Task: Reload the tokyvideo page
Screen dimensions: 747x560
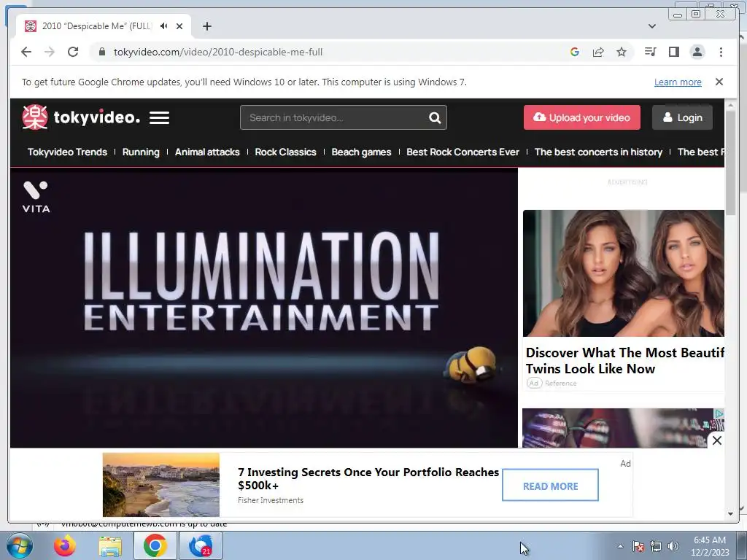Action: coord(73,52)
